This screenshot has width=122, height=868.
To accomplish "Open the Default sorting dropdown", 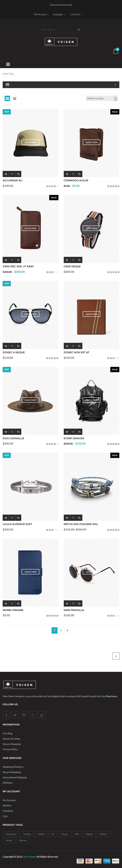I will click(x=102, y=98).
